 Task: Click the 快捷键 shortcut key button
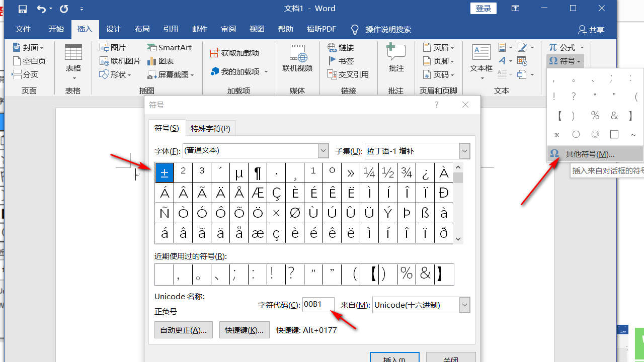(x=244, y=330)
